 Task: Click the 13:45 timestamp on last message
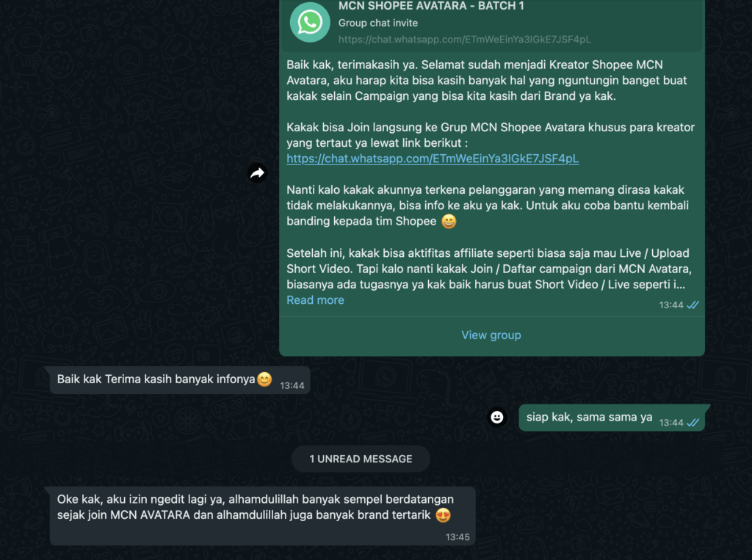[458, 537]
